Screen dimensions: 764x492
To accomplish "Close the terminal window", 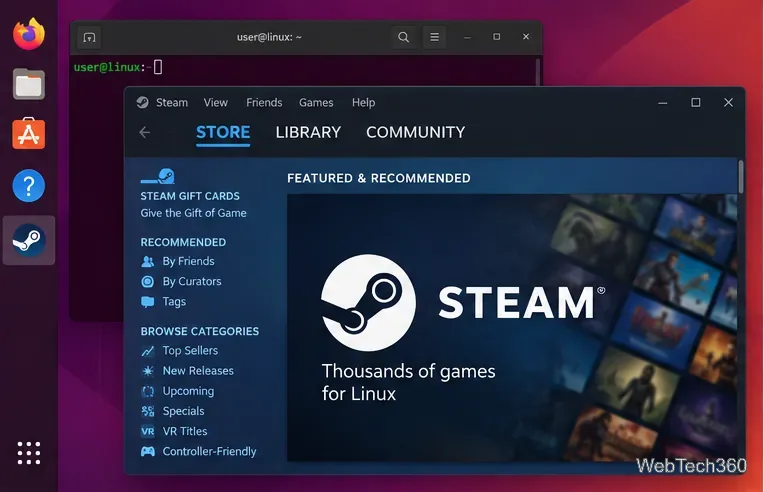I will click(526, 37).
